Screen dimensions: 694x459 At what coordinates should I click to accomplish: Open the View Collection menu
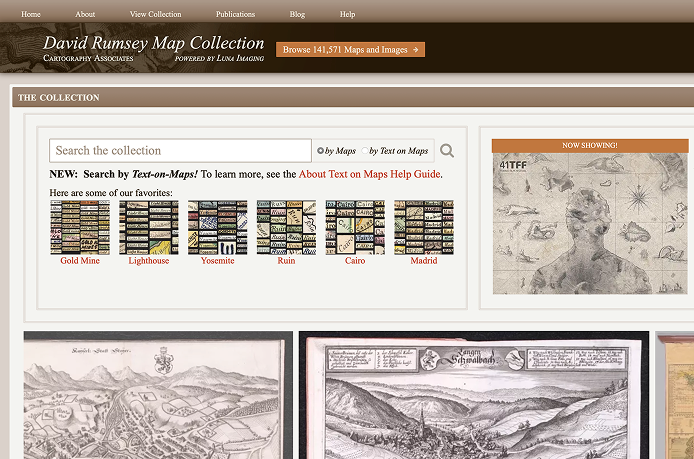(x=156, y=14)
